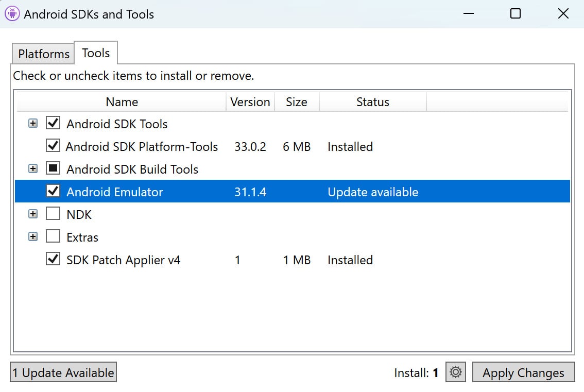Click Installed status of SDK Patch Applier row
The width and height of the screenshot is (584, 392).
click(x=350, y=260)
